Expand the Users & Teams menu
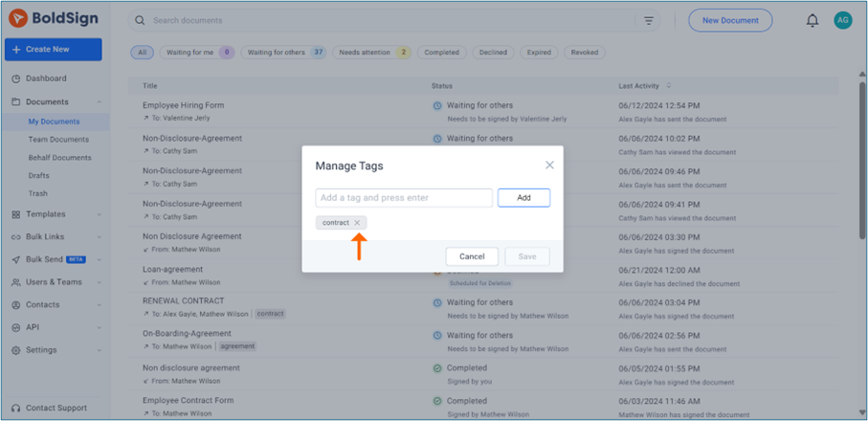Image resolution: width=868 pixels, height=421 pixels. point(100,282)
